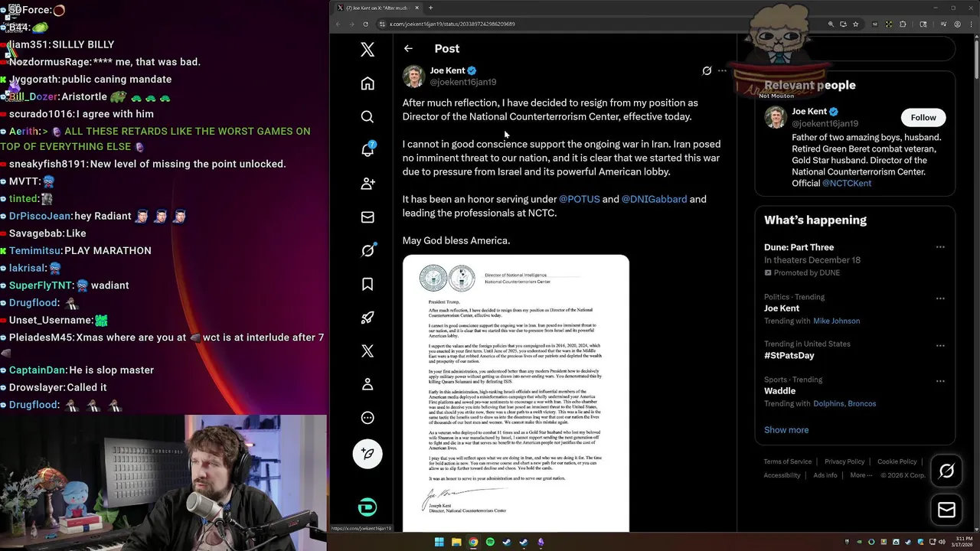Open the three-dot menu on Joe Kent's post
This screenshot has height=551, width=980.
(722, 70)
